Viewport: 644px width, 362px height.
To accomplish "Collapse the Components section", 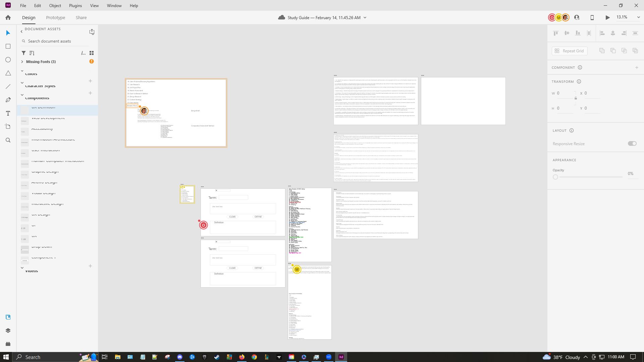I will pyautogui.click(x=22, y=95).
